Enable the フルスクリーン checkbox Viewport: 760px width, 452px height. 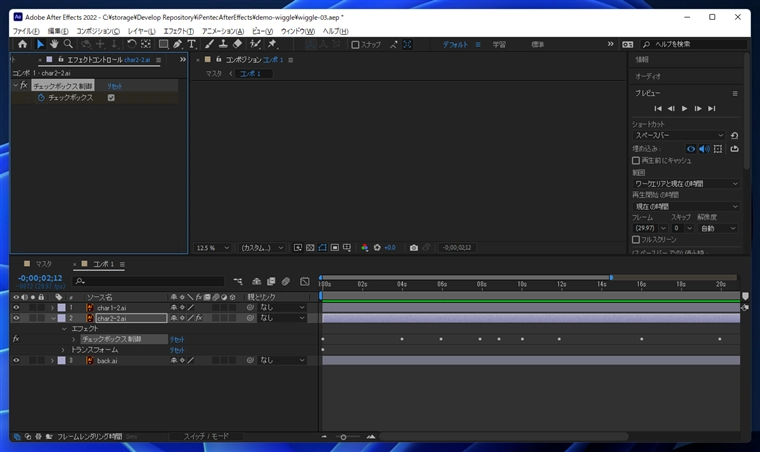tap(636, 239)
